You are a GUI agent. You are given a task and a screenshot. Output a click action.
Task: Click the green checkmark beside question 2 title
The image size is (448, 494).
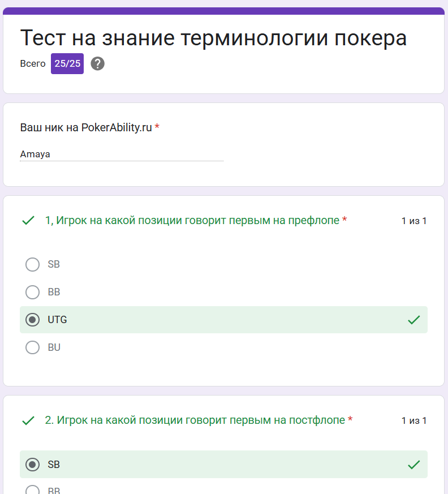[x=28, y=420]
